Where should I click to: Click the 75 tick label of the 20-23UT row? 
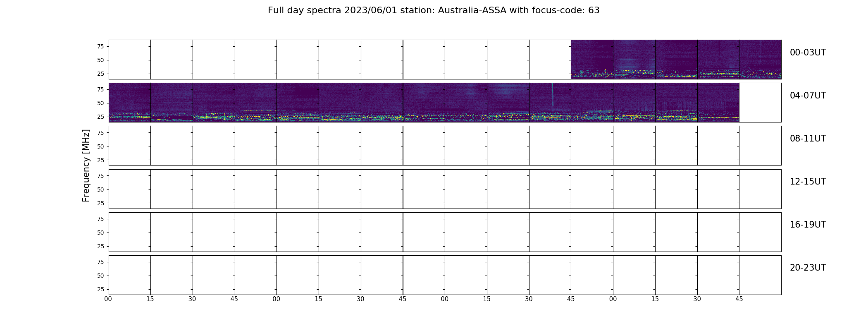[x=100, y=262]
